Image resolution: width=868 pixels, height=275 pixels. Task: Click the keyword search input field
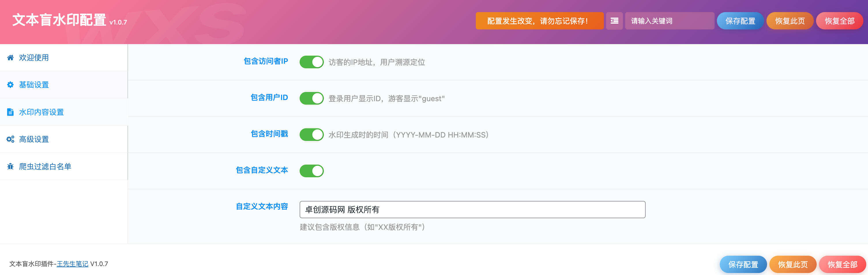pyautogui.click(x=669, y=21)
